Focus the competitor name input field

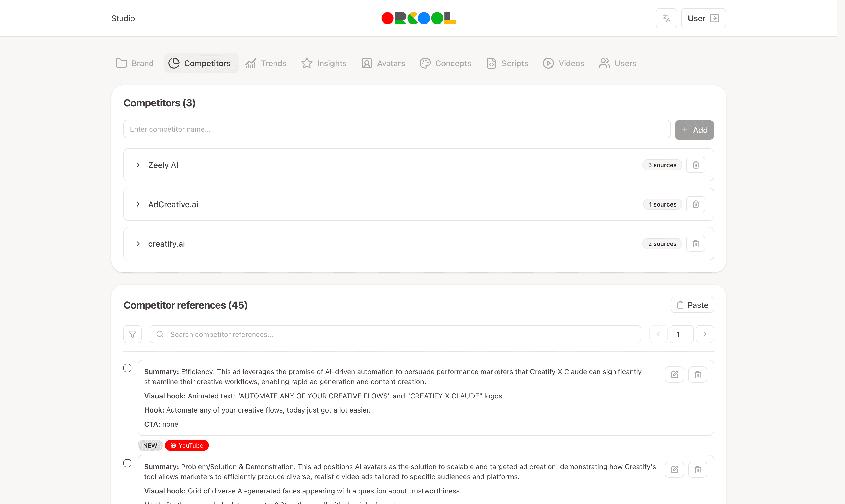point(396,129)
